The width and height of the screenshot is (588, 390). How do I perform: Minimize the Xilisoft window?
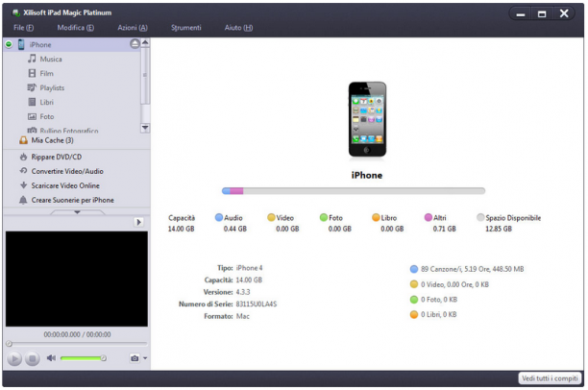[x=521, y=14]
